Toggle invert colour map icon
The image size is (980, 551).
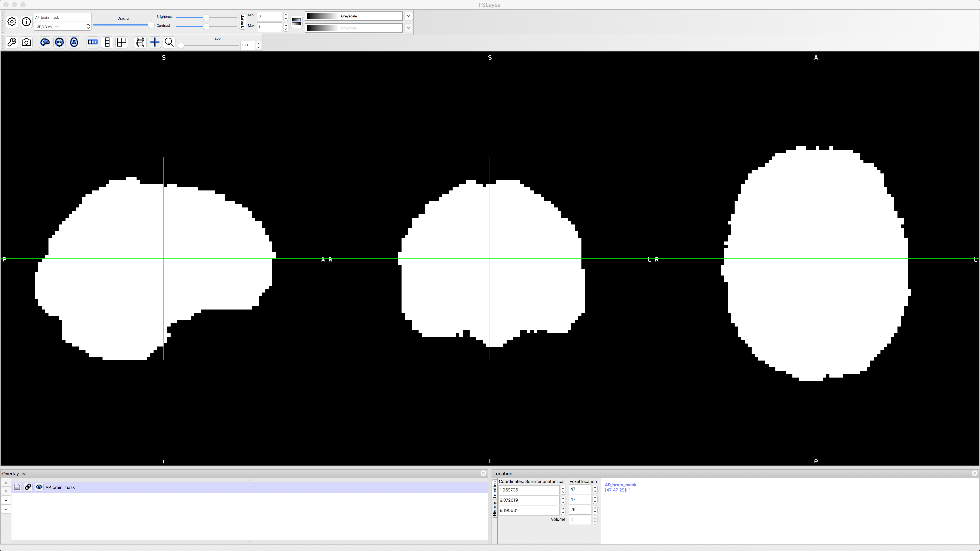[x=296, y=22]
